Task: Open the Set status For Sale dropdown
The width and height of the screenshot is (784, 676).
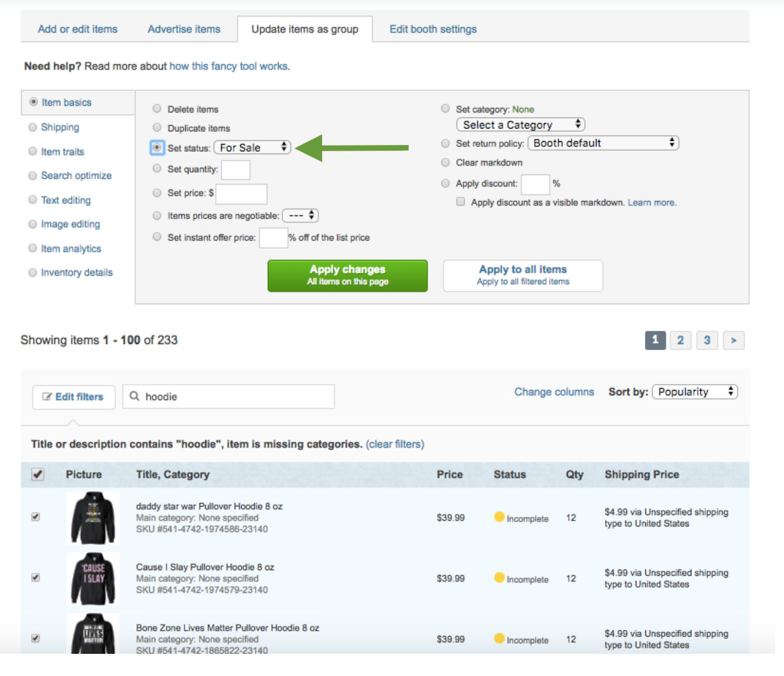Action: (252, 147)
